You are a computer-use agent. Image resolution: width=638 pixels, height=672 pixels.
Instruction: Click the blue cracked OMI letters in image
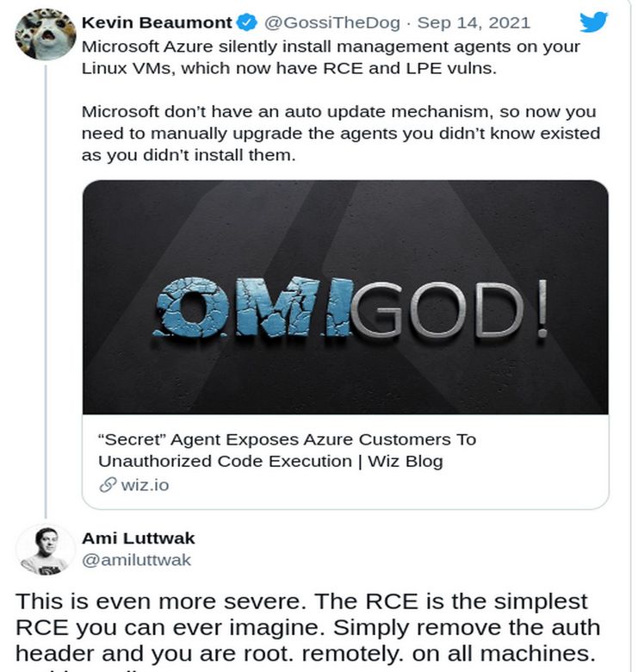tap(253, 307)
